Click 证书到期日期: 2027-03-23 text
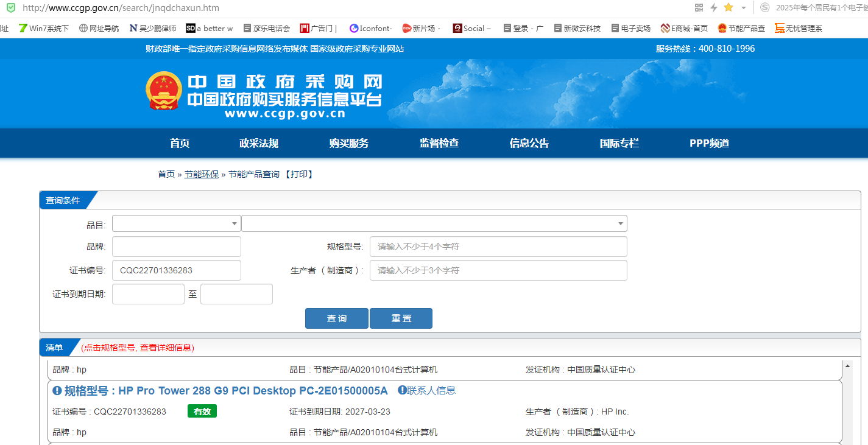Viewport: 868px width, 445px height. click(340, 412)
